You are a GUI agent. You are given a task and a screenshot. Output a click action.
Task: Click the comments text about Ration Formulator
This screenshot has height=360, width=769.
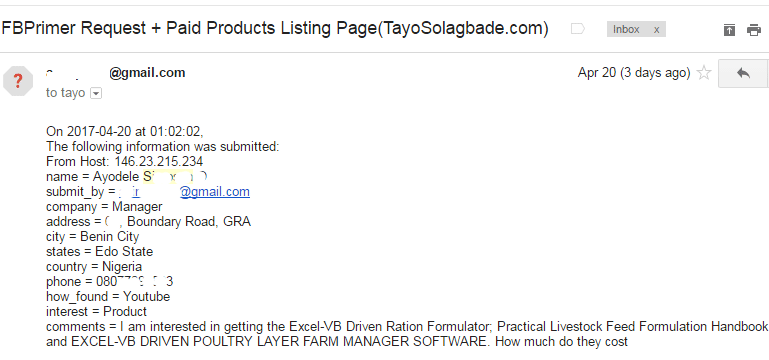(407, 334)
